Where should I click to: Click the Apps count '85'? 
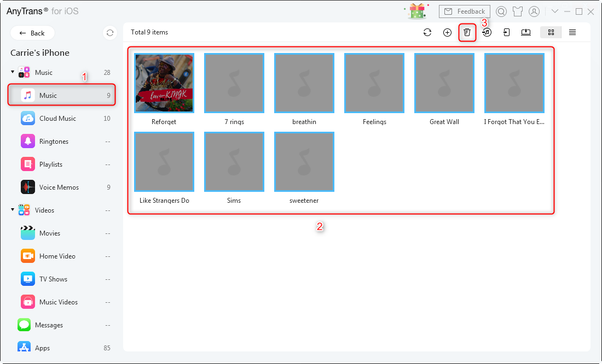[x=107, y=348]
